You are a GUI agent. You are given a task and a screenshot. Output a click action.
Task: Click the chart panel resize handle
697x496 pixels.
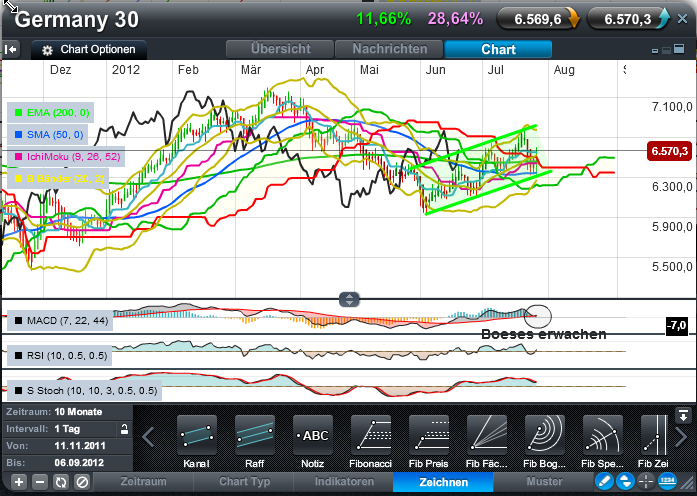click(x=349, y=300)
